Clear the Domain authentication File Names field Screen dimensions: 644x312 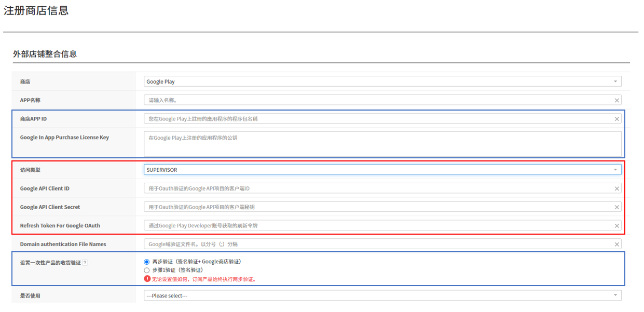click(617, 244)
